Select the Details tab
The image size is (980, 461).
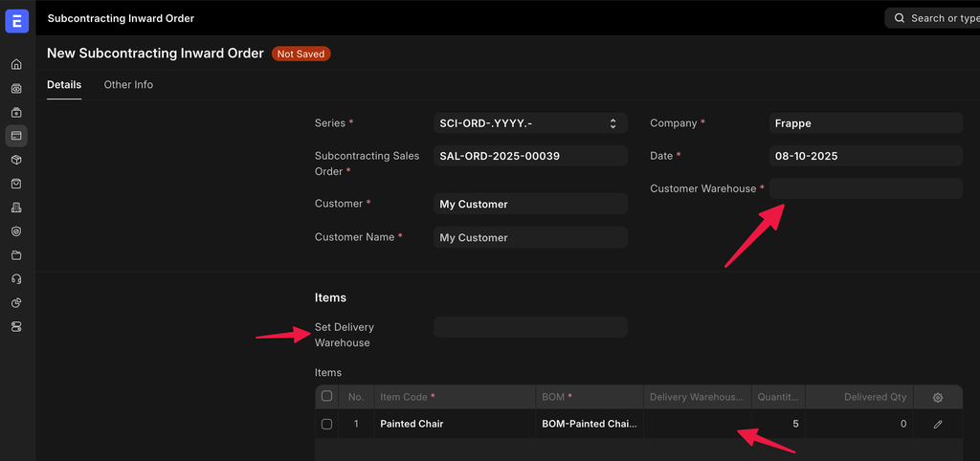[64, 85]
